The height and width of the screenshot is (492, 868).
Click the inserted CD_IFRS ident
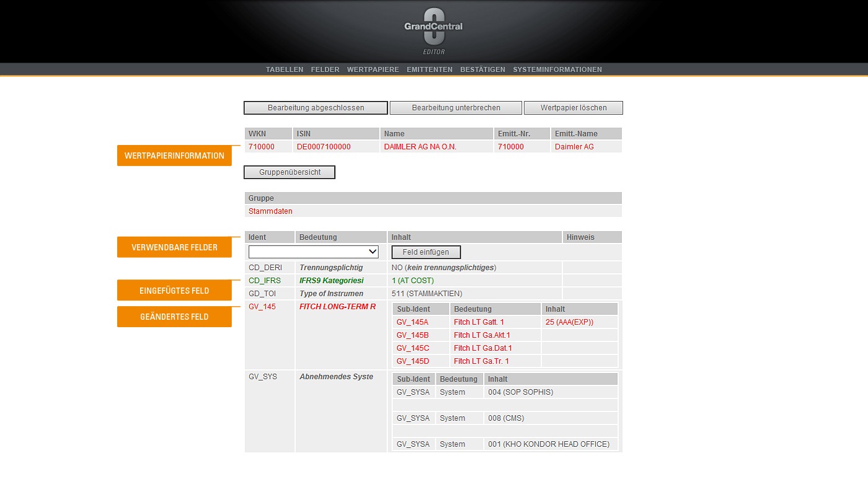265,281
